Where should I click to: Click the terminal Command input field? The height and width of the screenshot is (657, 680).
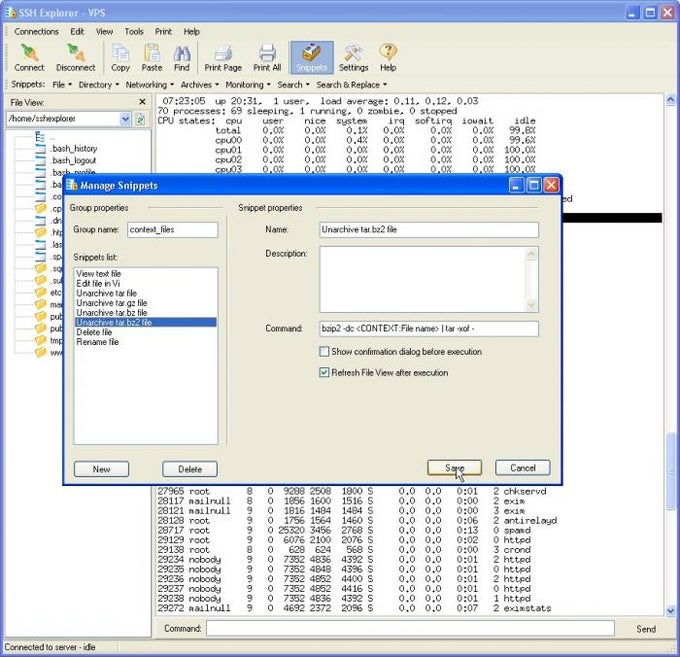[x=410, y=628]
